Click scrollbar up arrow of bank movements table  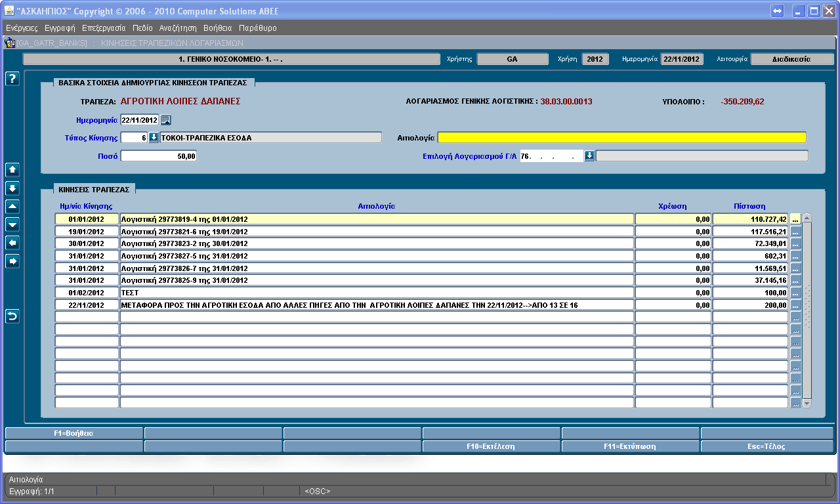[807, 218]
